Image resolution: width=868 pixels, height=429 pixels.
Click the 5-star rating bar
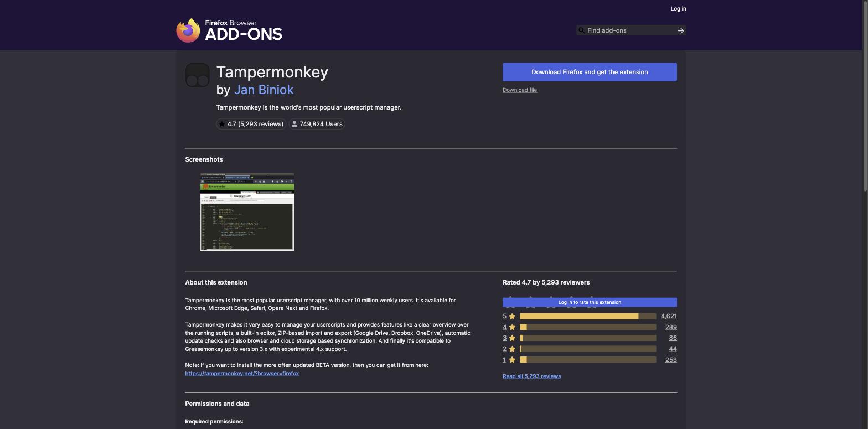588,317
